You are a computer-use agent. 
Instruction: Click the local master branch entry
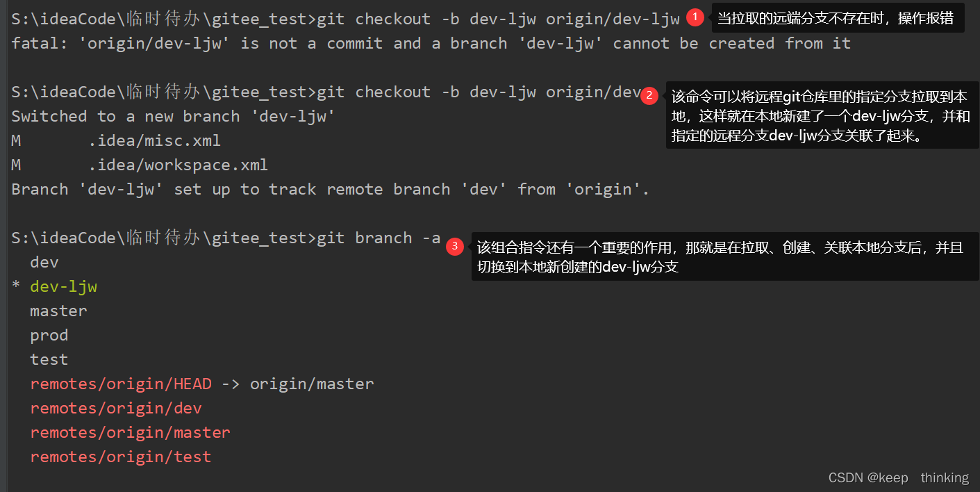tap(58, 311)
